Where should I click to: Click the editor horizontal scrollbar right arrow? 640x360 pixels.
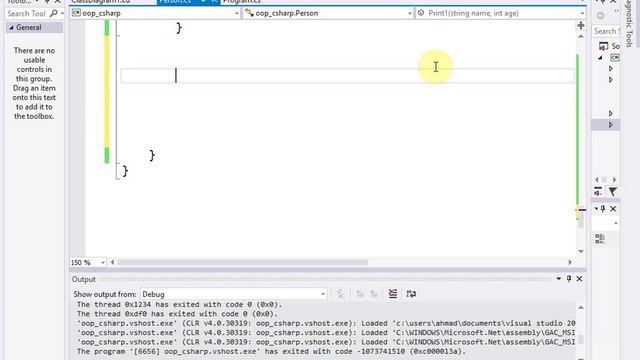[x=570, y=262]
